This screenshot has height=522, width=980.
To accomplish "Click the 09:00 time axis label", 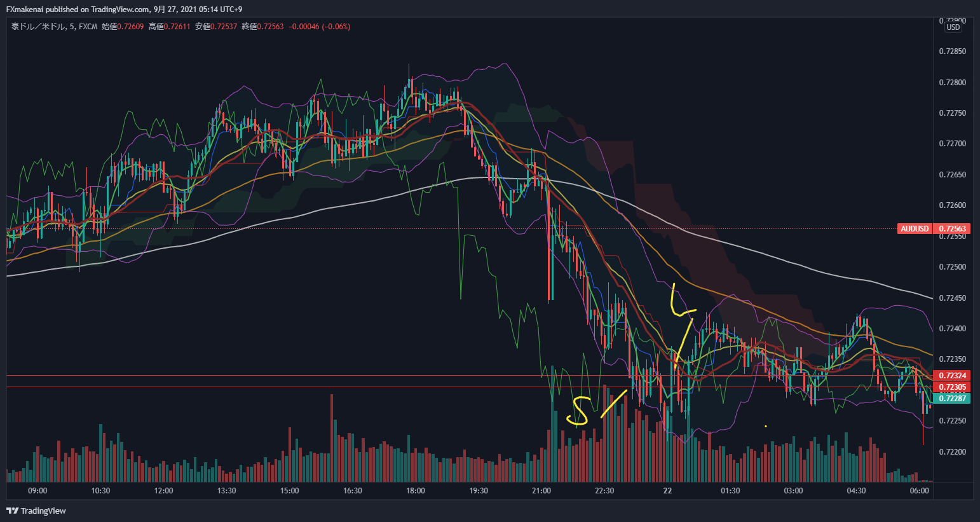I will click(x=37, y=491).
